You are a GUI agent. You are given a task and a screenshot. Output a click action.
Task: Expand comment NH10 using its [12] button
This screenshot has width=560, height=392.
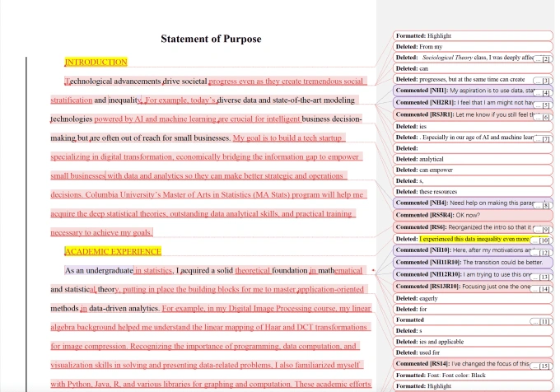541,252
